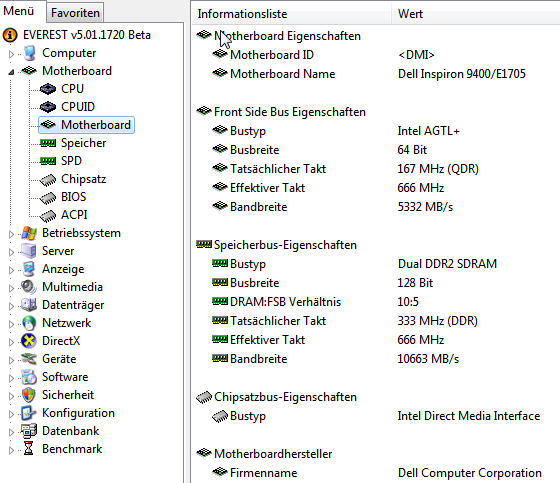
Task: Expand the DirectX node
Action: coord(11,342)
